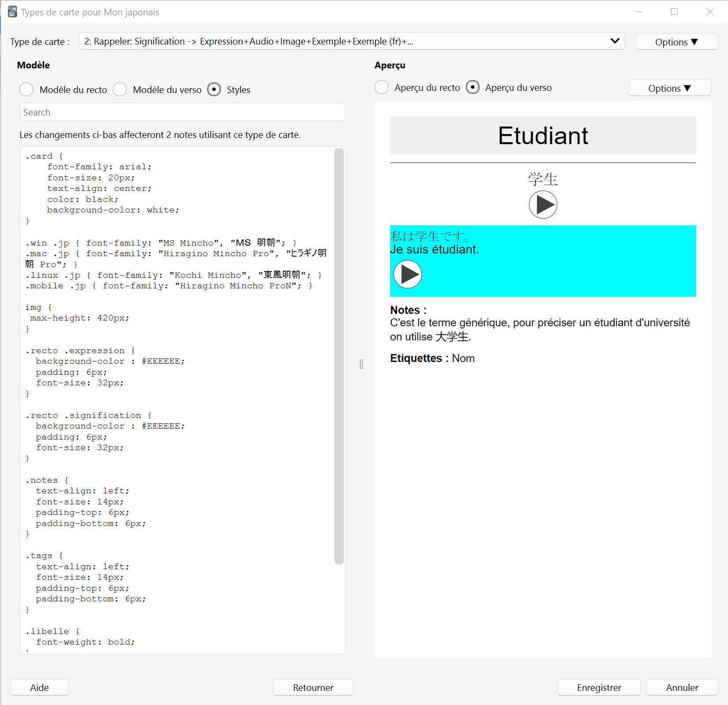728x705 pixels.
Task: Open the top Options menu button
Action: (x=676, y=42)
